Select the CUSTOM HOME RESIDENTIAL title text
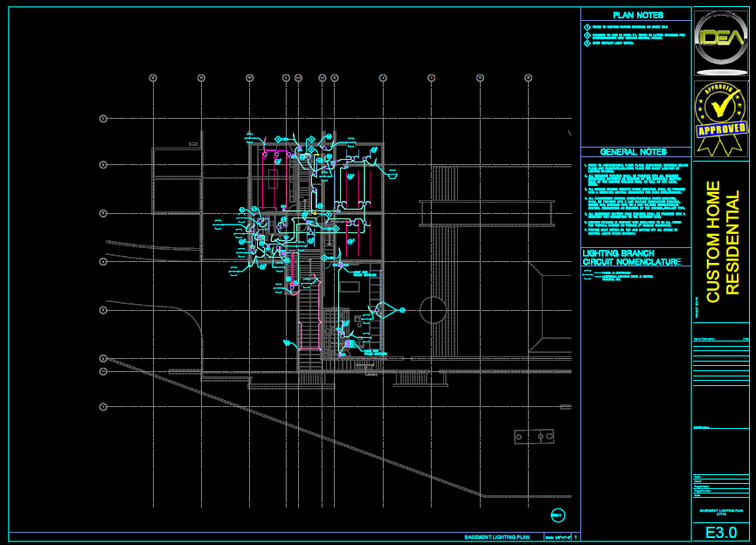Screen dimensions: 756x545 721,241
